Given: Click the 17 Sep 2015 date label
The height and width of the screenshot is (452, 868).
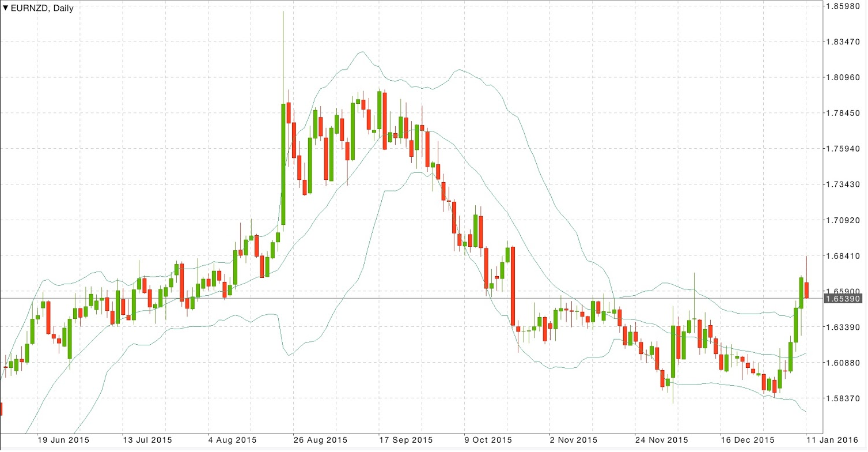Looking at the screenshot, I should tap(405, 440).
